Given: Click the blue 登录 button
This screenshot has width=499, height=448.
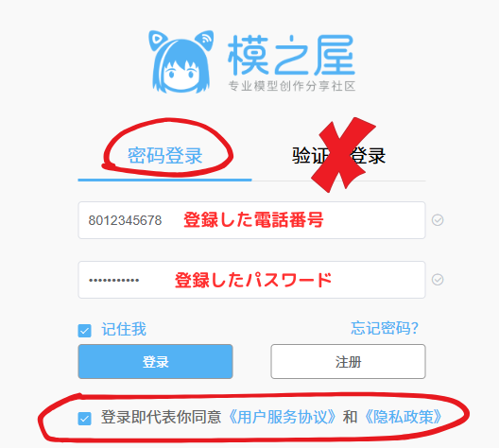Looking at the screenshot, I should point(155,361).
